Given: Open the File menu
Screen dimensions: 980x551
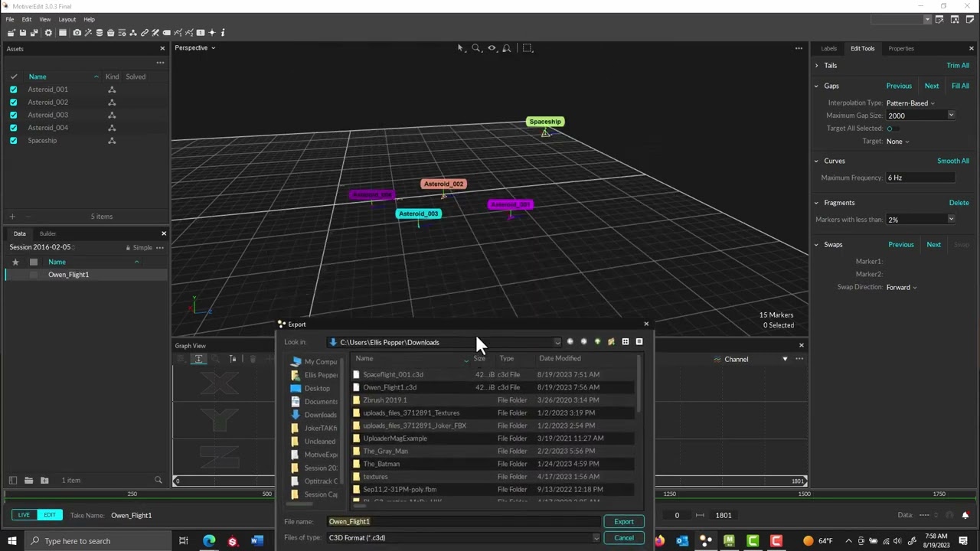Looking at the screenshot, I should point(10,19).
